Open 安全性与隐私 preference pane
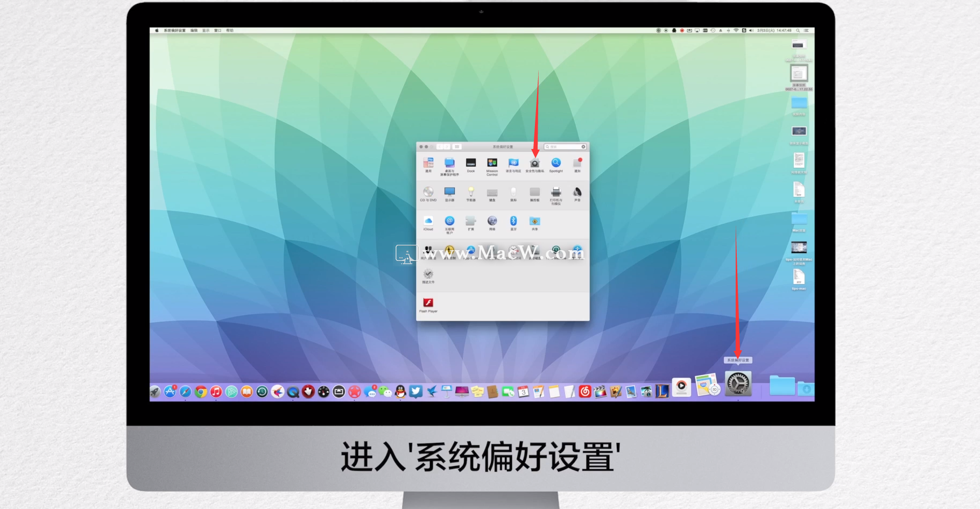 tap(535, 165)
